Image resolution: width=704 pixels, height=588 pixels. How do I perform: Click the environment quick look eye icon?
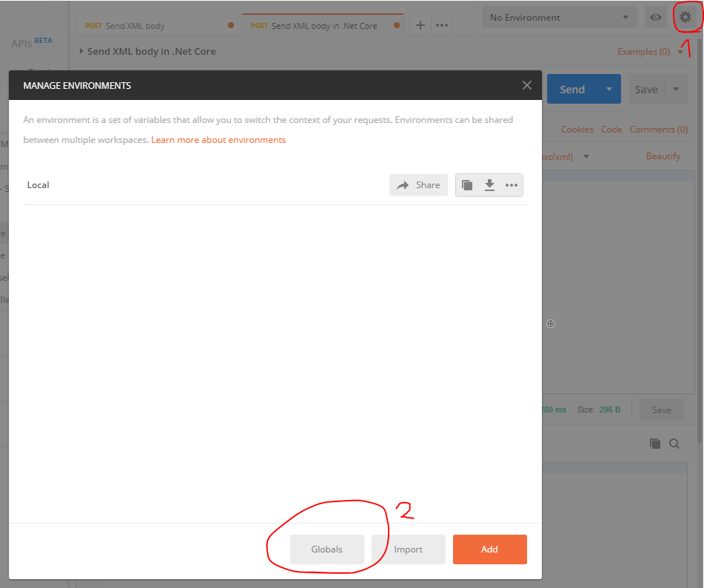click(655, 18)
